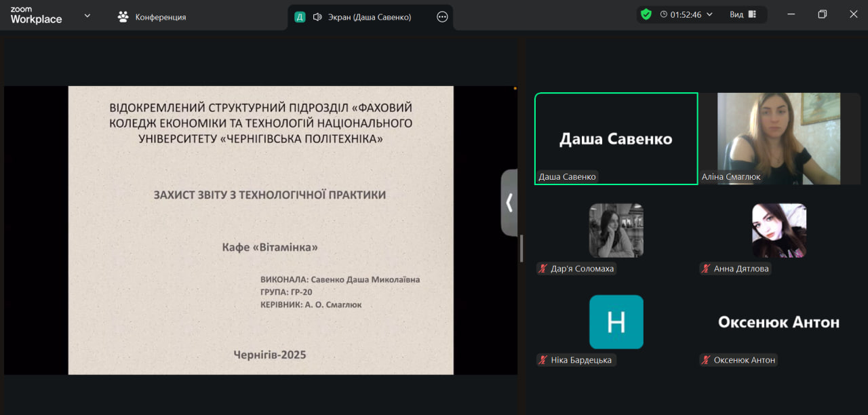Screen dimensions: 868x415
Task: Expand the meeting timer 01:52:46 dropdown
Action: point(710,14)
